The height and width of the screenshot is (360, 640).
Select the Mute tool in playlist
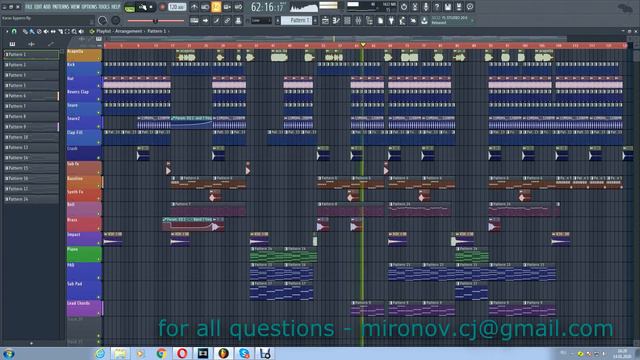click(46, 31)
